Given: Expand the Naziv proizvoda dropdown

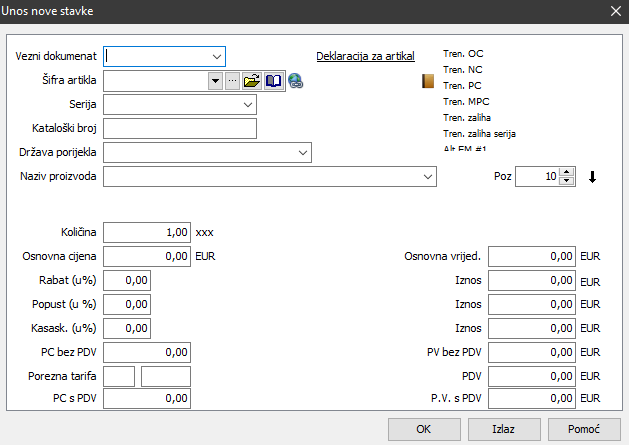Looking at the screenshot, I should (x=429, y=176).
